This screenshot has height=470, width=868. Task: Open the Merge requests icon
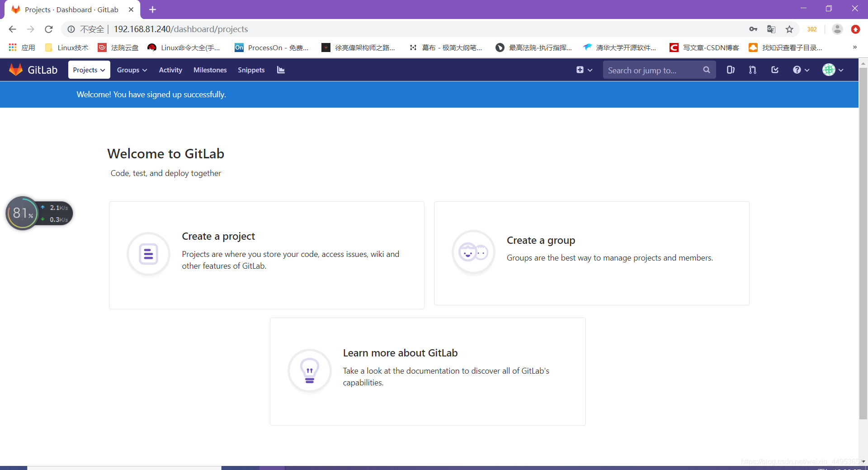tap(752, 70)
